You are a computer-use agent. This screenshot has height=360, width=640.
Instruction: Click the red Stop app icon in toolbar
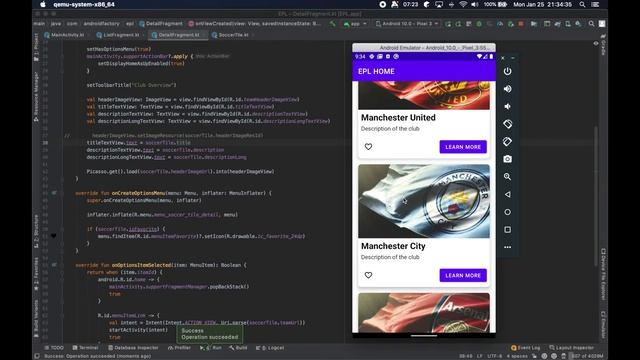[521, 24]
